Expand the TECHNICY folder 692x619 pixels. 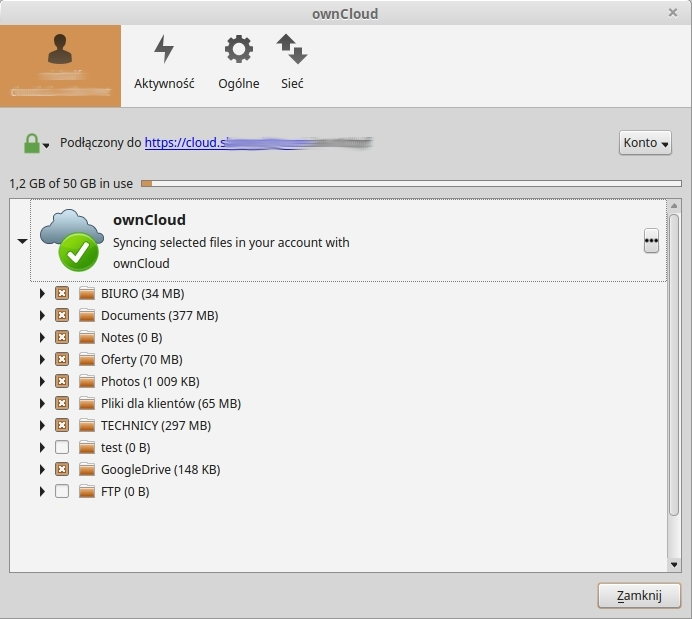[42, 425]
